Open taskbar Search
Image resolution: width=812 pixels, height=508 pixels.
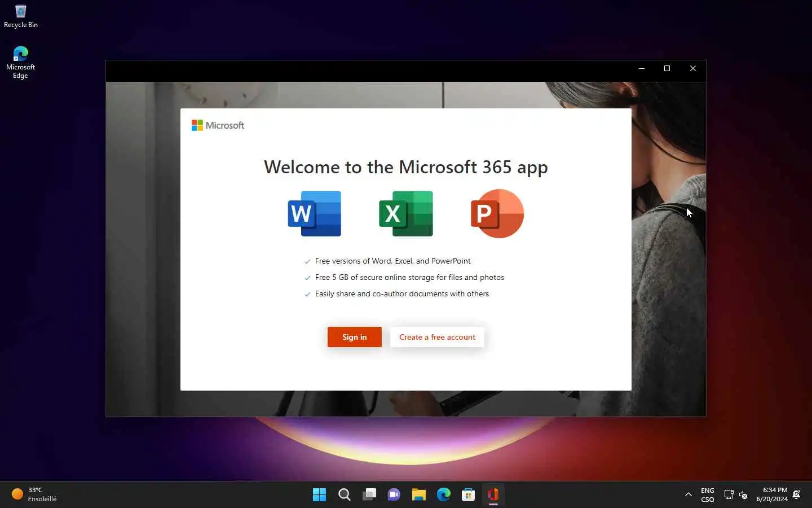coord(345,495)
